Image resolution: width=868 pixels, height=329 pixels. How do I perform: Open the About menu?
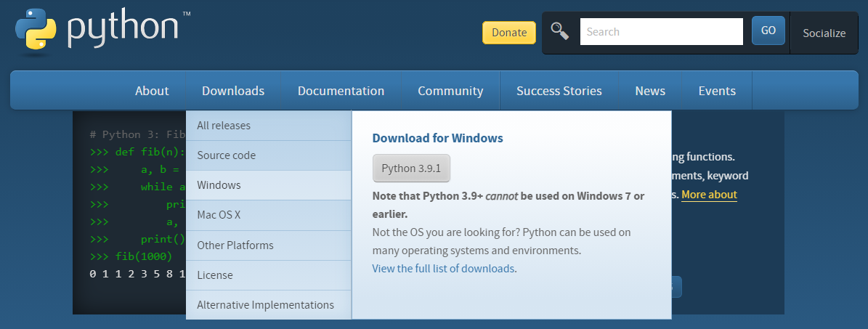[x=152, y=91]
